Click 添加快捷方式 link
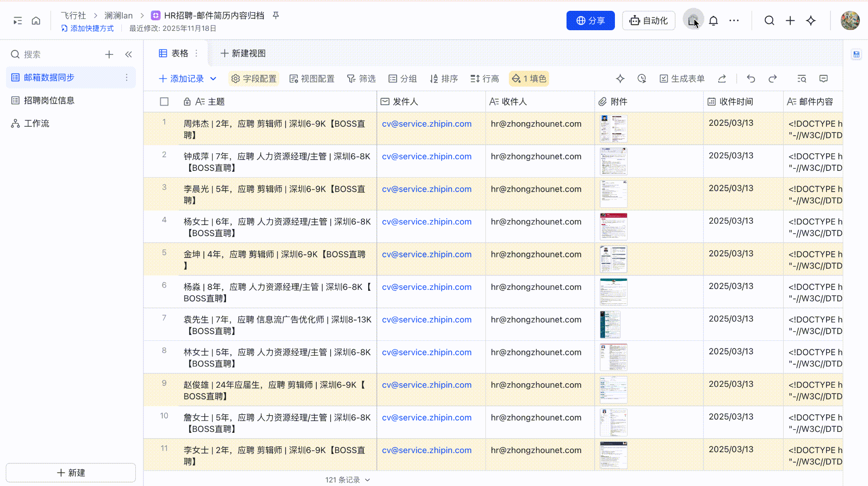Viewport: 868px width, 486px height. pos(88,28)
